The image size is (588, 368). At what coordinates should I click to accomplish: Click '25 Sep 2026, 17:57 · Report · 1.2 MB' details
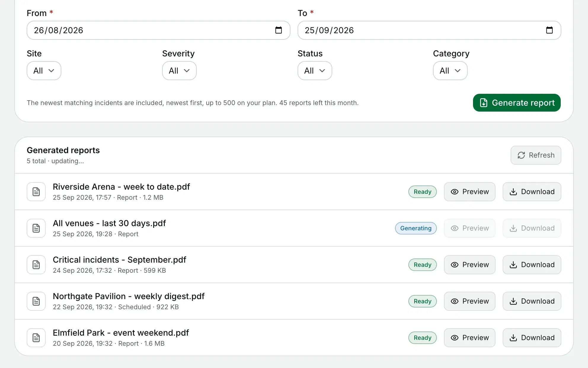coord(108,197)
